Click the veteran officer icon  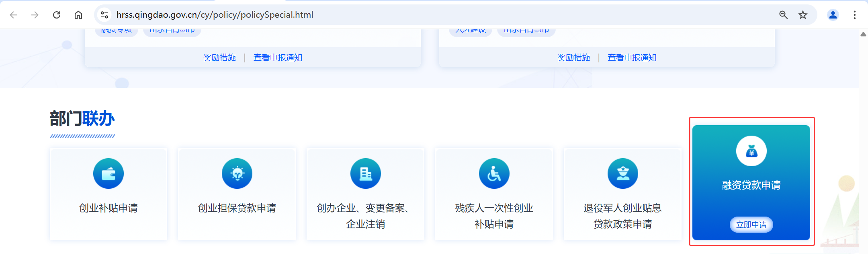[x=623, y=173]
